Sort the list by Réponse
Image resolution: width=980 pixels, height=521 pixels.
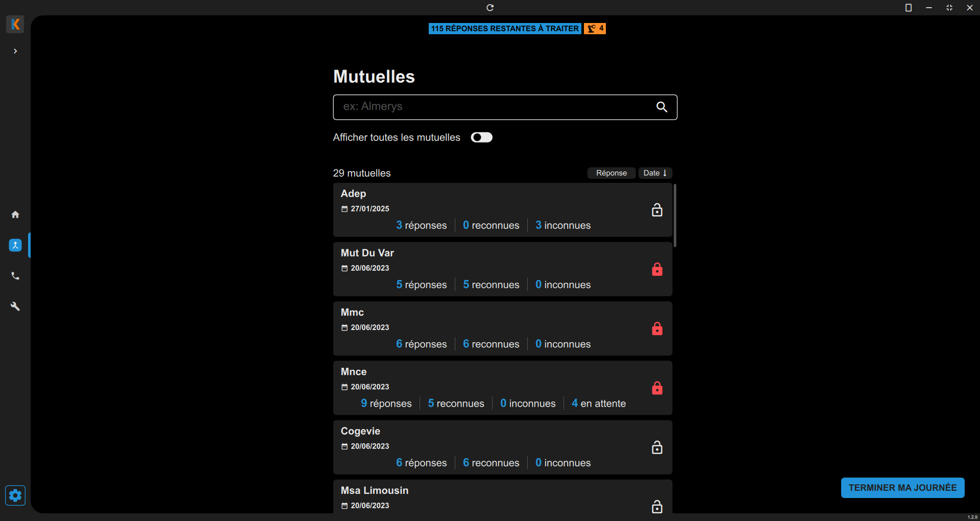pos(611,173)
